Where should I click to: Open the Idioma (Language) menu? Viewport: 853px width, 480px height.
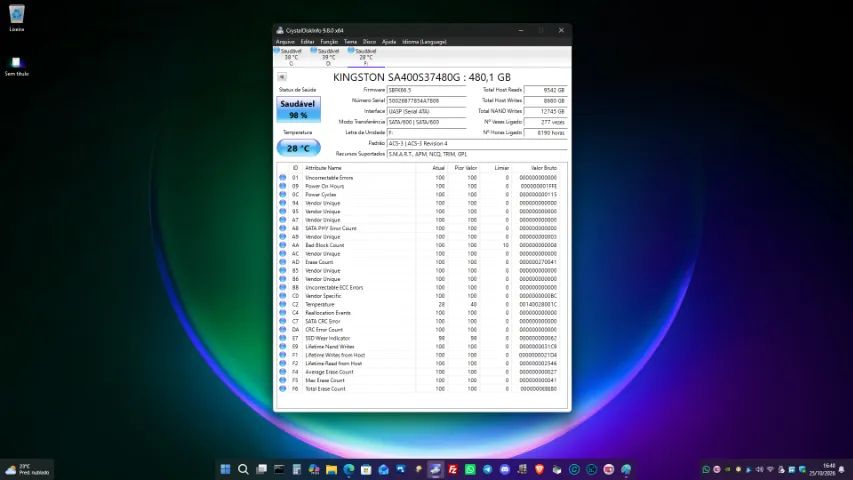coord(424,41)
